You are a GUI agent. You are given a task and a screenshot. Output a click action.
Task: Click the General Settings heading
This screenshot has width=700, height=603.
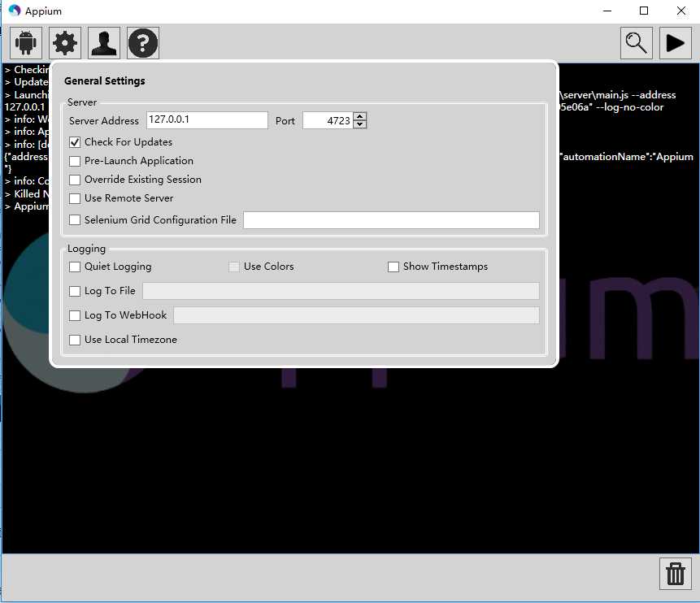(104, 80)
